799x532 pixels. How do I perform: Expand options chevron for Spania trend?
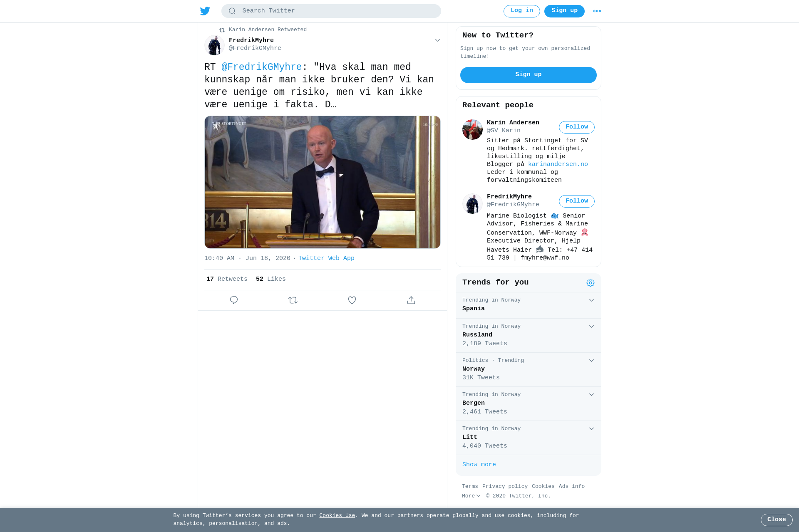point(591,300)
